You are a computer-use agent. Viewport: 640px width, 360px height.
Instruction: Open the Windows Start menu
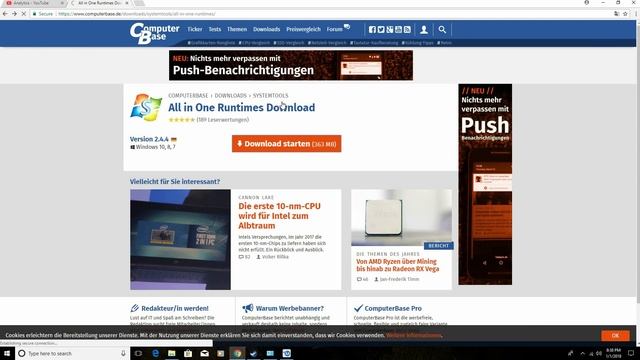7,353
